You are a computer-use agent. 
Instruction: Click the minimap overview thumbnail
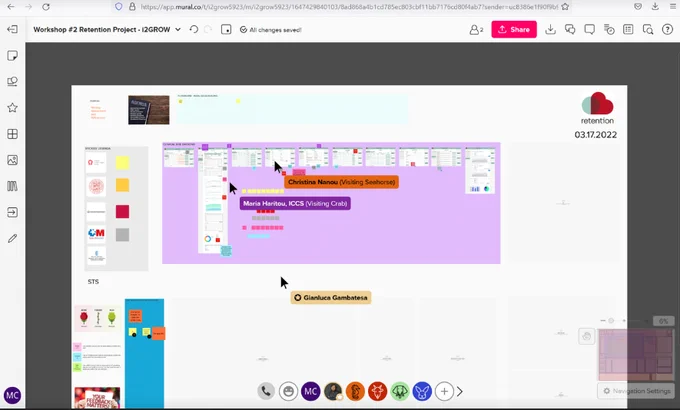636,354
